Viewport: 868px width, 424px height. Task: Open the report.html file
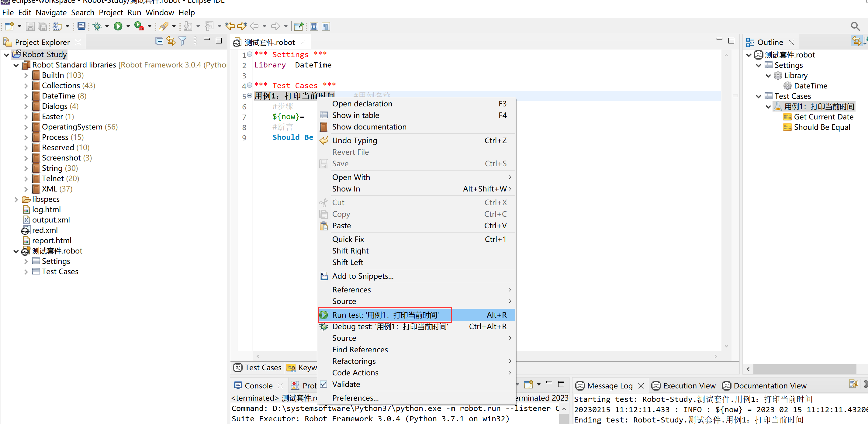click(52, 240)
